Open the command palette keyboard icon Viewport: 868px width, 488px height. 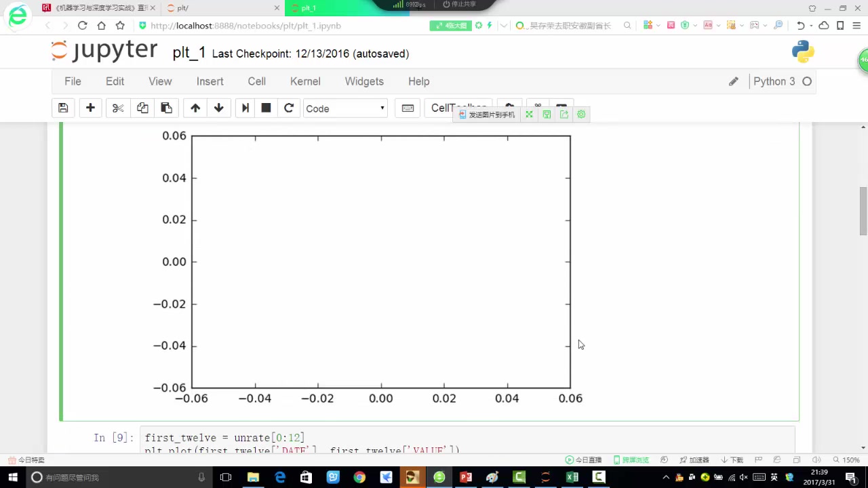point(408,108)
